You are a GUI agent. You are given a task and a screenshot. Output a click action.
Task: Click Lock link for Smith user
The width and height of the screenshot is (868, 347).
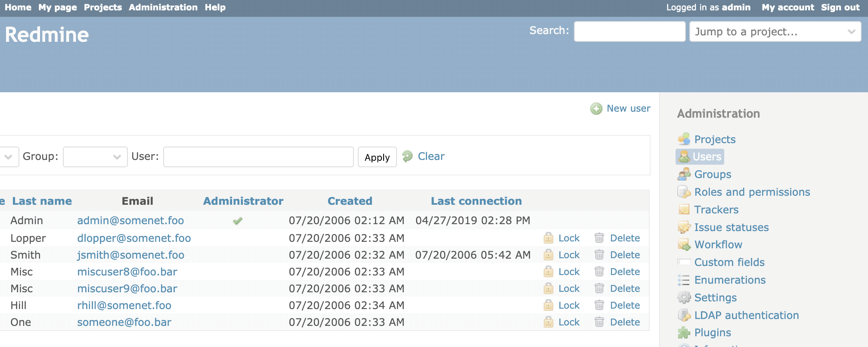pos(569,255)
